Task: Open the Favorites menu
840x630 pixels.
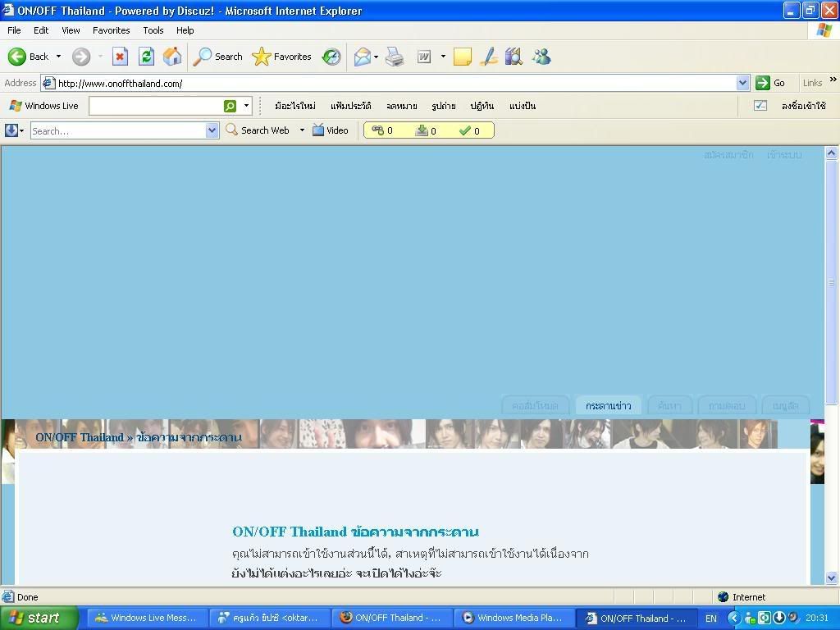Action: [x=112, y=30]
